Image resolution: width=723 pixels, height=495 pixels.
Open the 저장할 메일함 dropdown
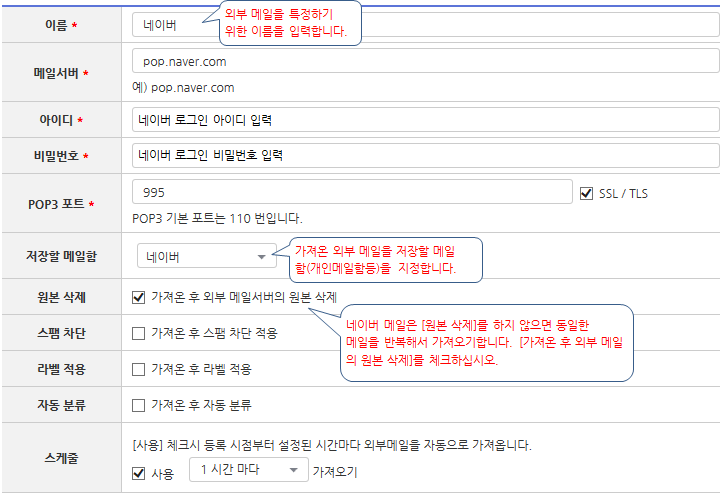[206, 257]
